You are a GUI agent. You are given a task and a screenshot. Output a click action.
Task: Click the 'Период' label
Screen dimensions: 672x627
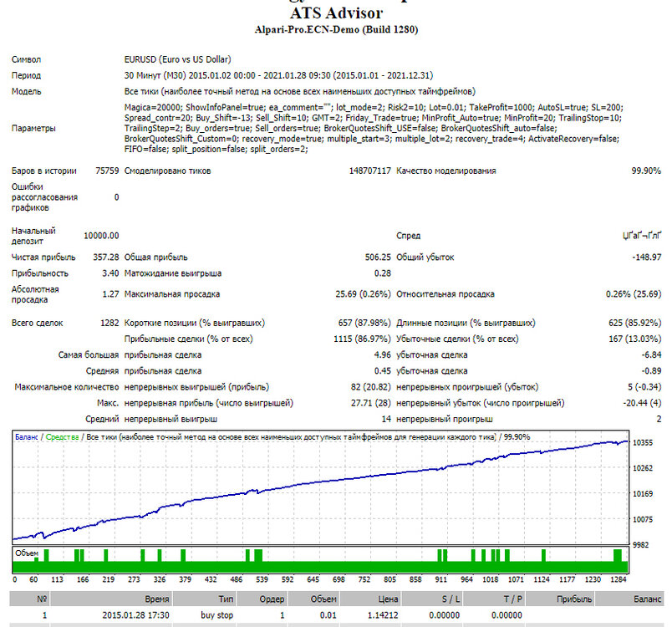[x=26, y=75]
